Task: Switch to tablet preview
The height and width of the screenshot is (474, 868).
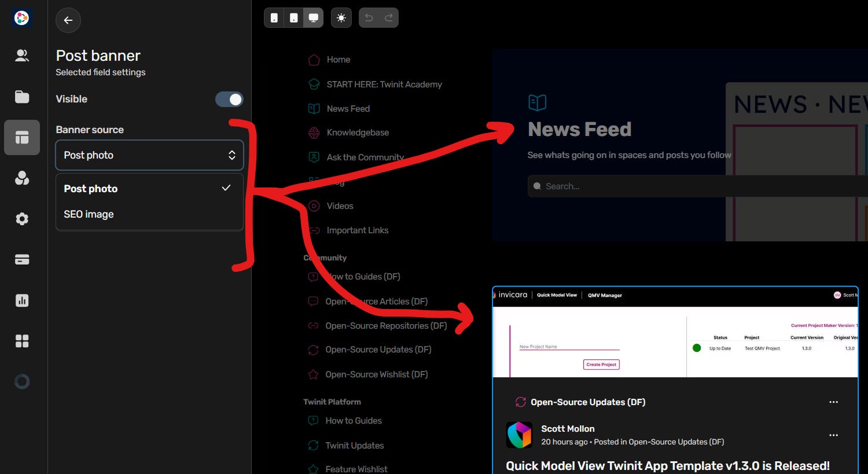Action: (x=294, y=18)
